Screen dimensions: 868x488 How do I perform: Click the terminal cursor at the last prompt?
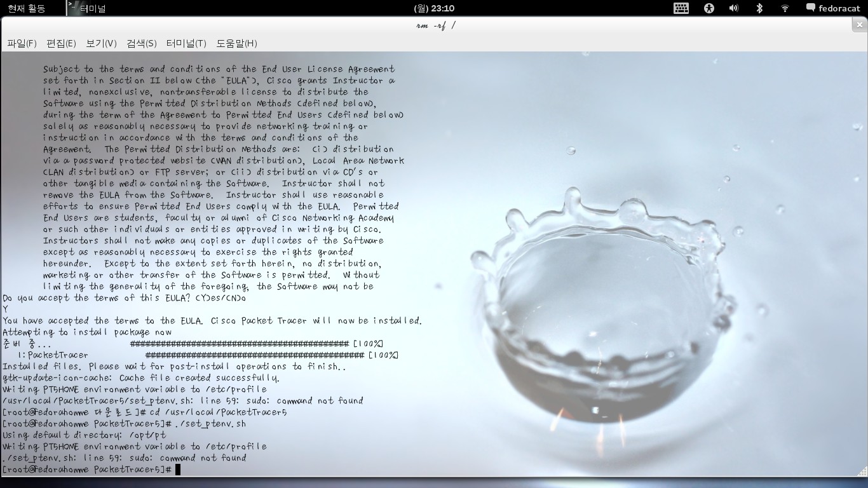point(178,470)
